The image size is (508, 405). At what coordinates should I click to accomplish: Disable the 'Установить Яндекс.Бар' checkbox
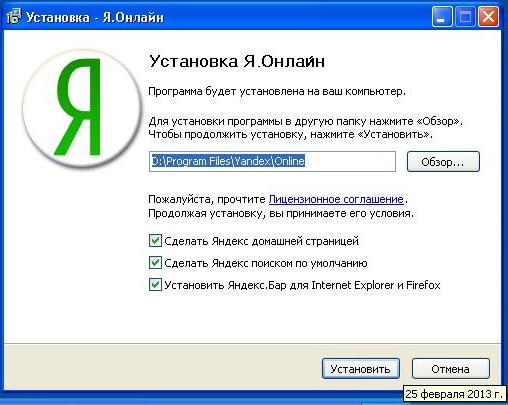pos(155,285)
